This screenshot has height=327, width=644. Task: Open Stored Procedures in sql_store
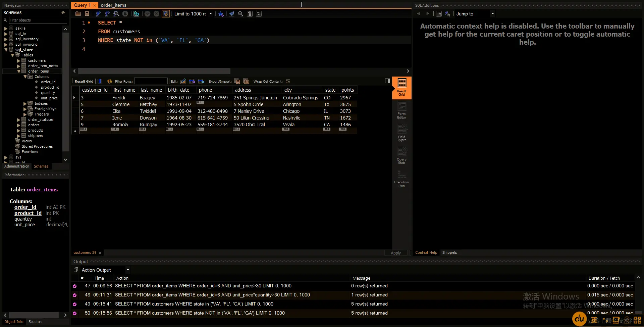point(37,146)
